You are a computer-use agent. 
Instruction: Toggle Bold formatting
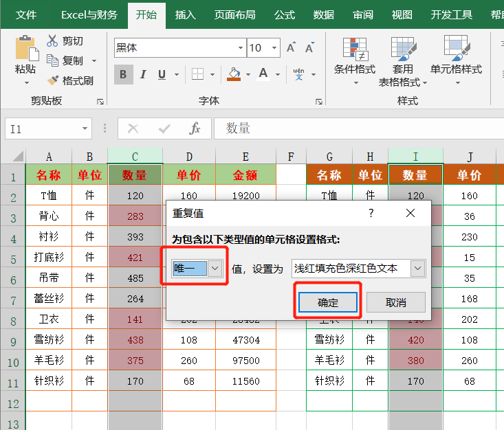pyautogui.click(x=124, y=74)
